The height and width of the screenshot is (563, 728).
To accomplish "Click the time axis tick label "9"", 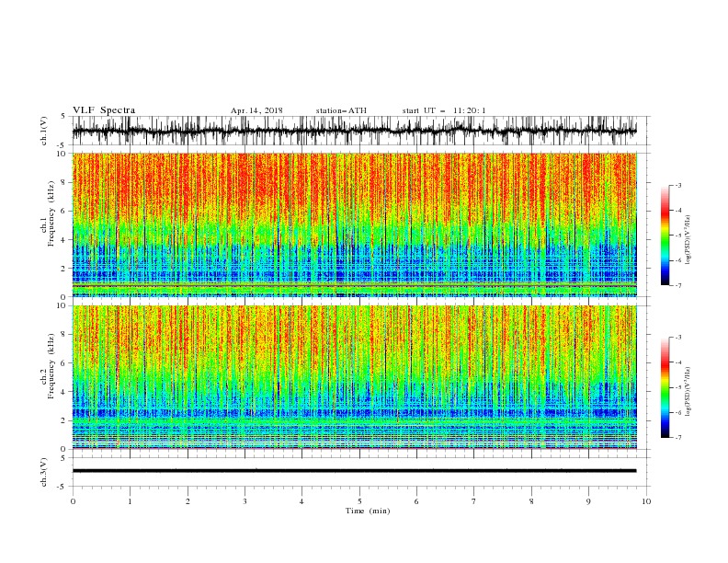I will [x=588, y=501].
